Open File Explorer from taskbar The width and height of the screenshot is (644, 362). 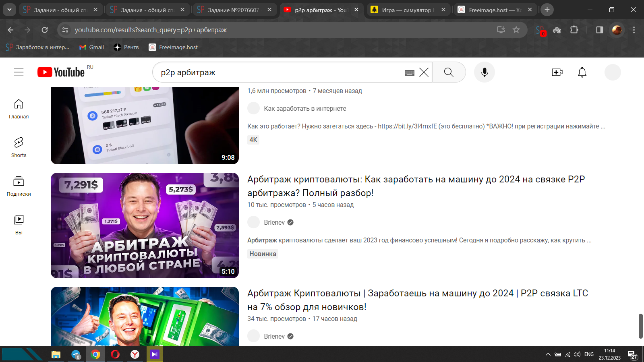(x=56, y=354)
